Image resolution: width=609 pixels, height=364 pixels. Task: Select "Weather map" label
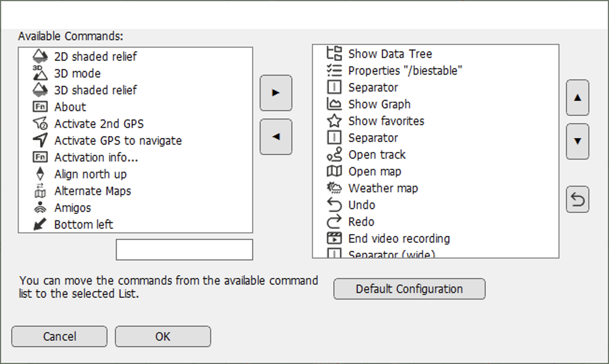(383, 188)
